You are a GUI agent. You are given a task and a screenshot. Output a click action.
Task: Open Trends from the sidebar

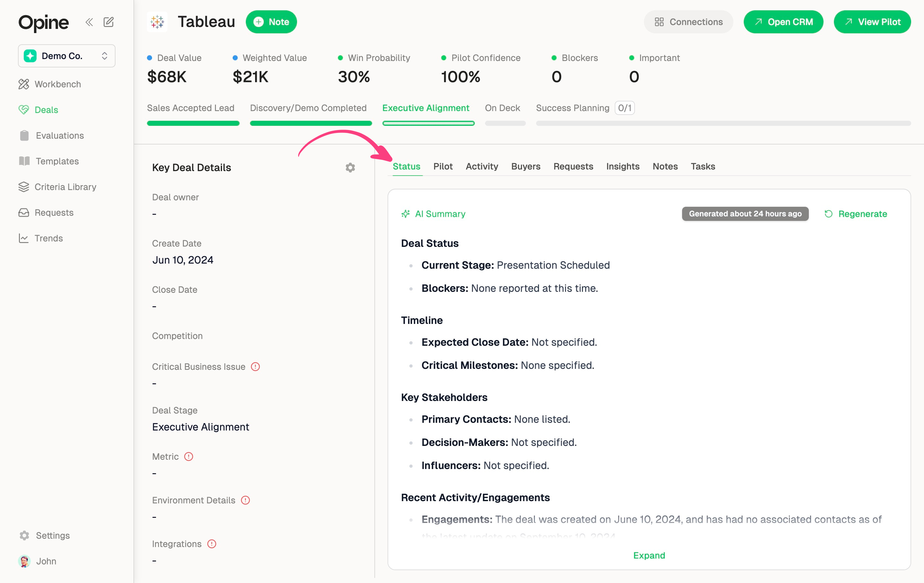tap(49, 238)
